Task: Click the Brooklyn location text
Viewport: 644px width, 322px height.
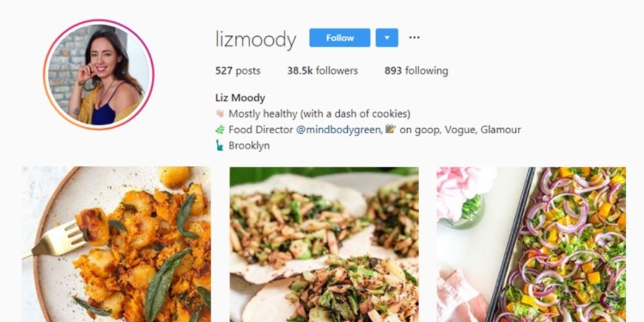Action: [249, 146]
